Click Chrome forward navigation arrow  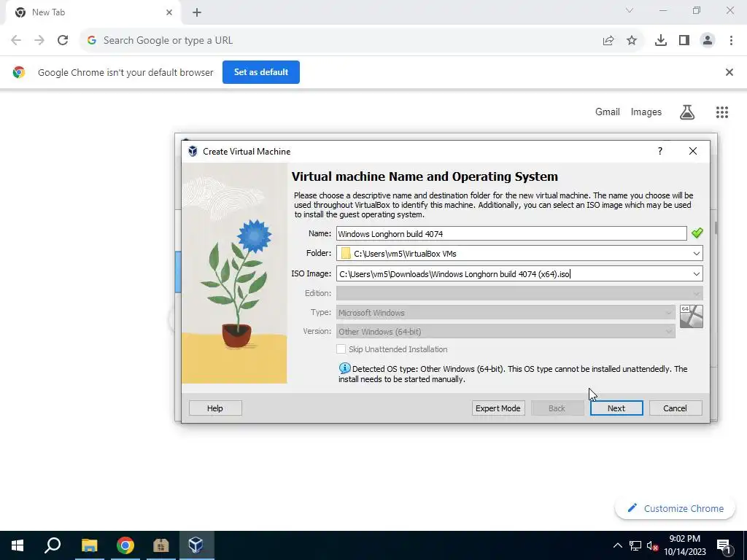tap(39, 41)
